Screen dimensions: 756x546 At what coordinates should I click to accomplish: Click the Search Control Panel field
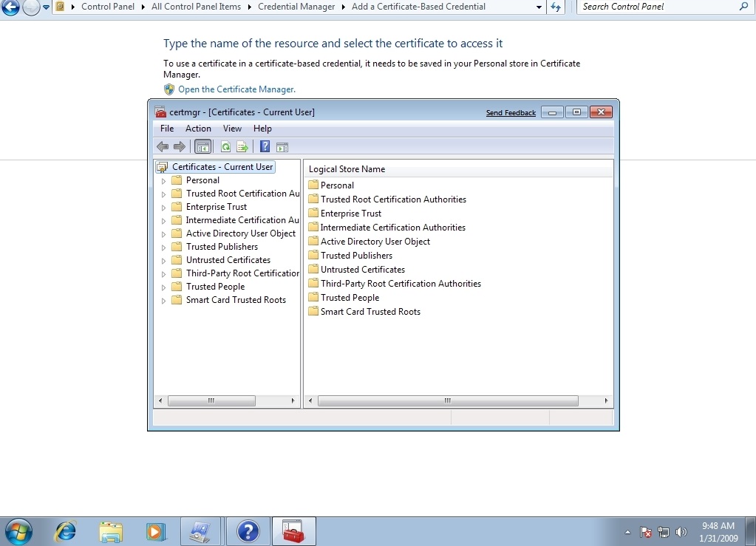[658, 7]
